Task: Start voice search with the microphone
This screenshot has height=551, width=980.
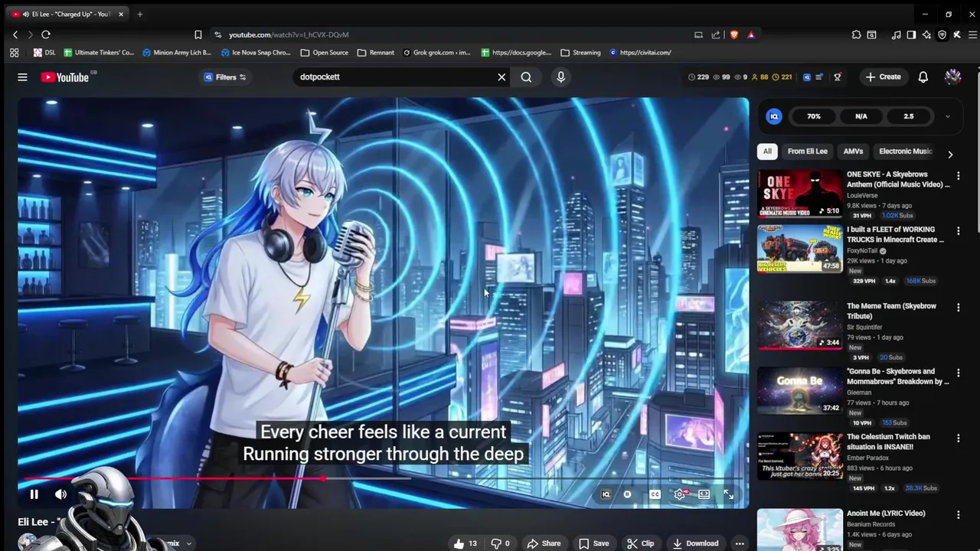Action: point(560,77)
